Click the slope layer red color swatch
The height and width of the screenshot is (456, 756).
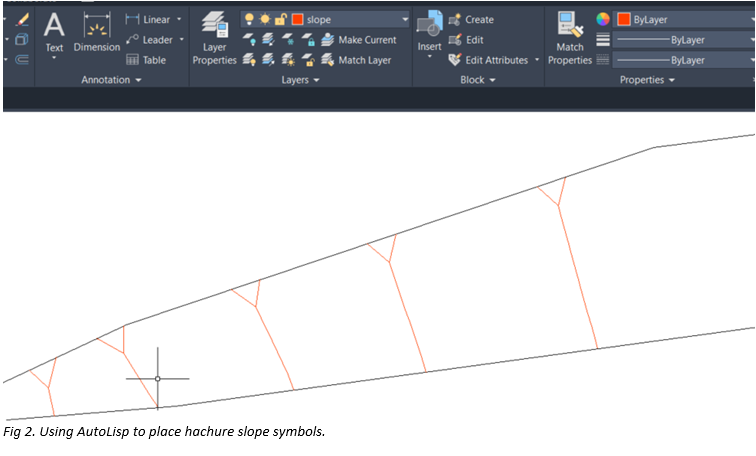[297, 19]
